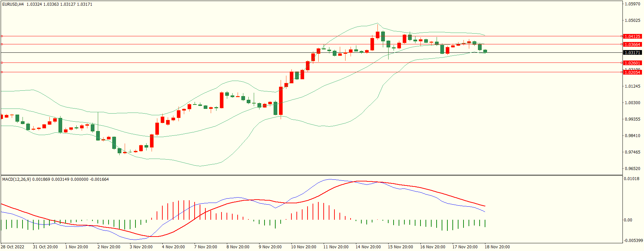Click the 11 Nov 20:00 time label
This screenshot has height=251, width=644.
click(336, 247)
